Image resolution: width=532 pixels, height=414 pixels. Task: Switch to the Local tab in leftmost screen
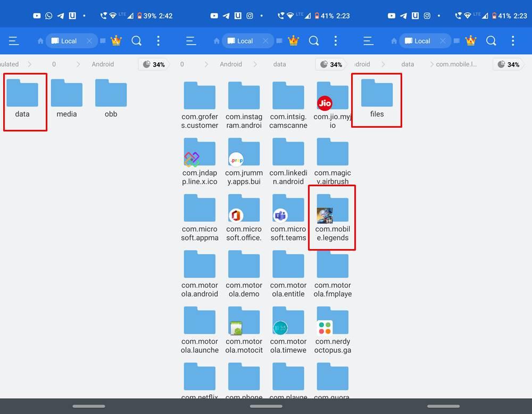click(x=64, y=41)
